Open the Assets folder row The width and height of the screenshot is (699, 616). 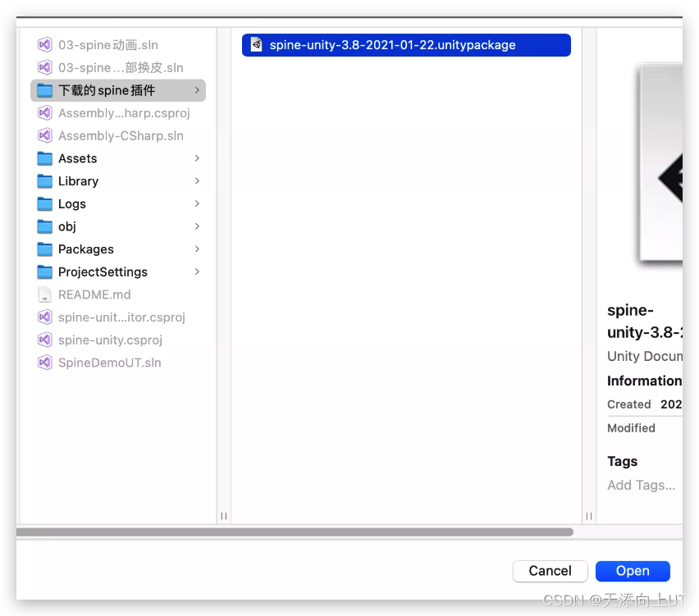(118, 158)
